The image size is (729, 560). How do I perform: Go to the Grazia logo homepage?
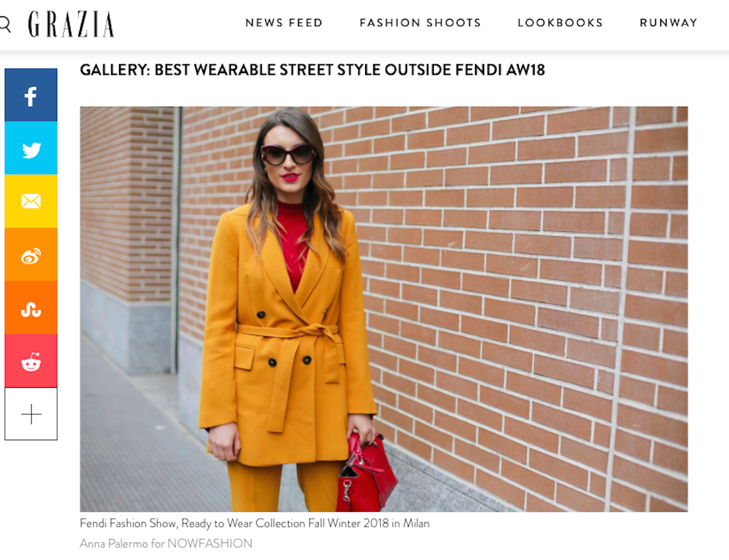(71, 24)
